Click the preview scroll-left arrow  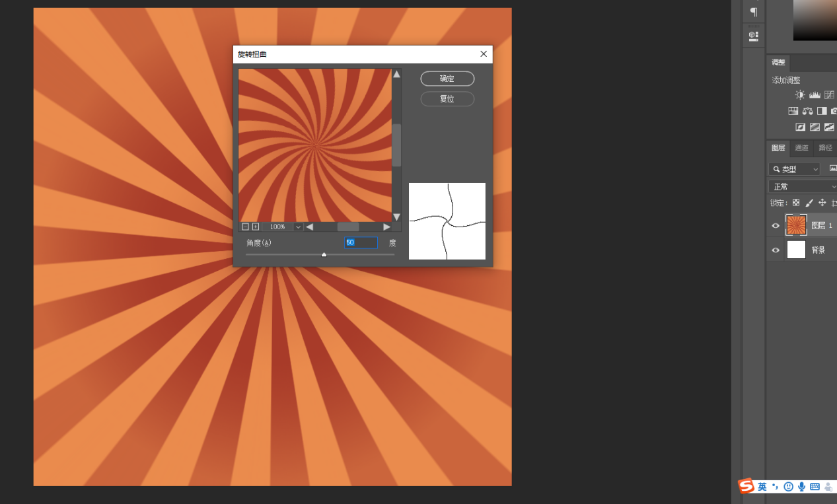coord(309,227)
